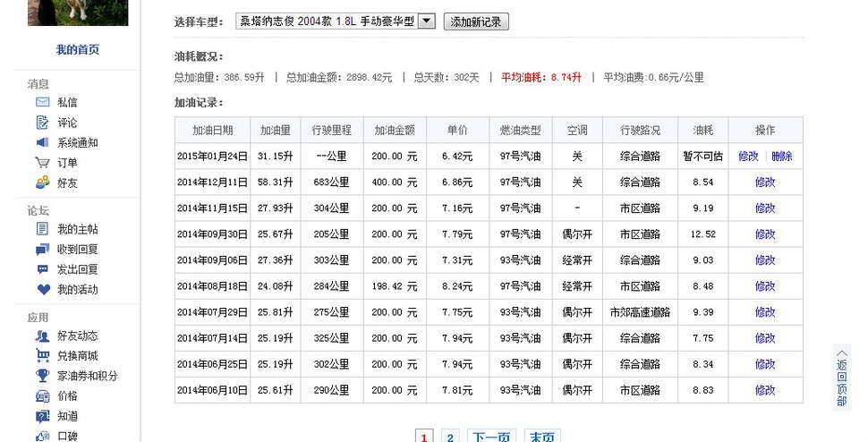The image size is (868, 442).
Task: Expand the 选择车型 dropdown arrow
Action: 427,21
